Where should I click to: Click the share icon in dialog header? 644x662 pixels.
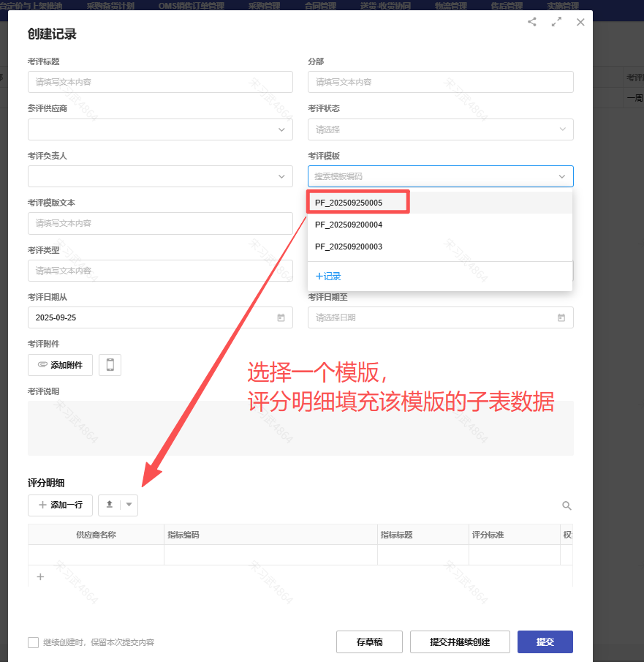(x=532, y=22)
